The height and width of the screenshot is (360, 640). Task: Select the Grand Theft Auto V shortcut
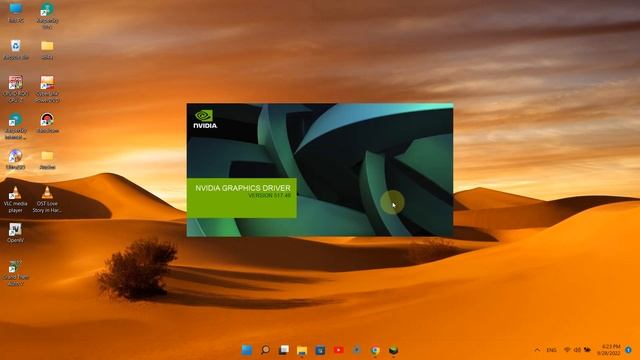(x=16, y=272)
